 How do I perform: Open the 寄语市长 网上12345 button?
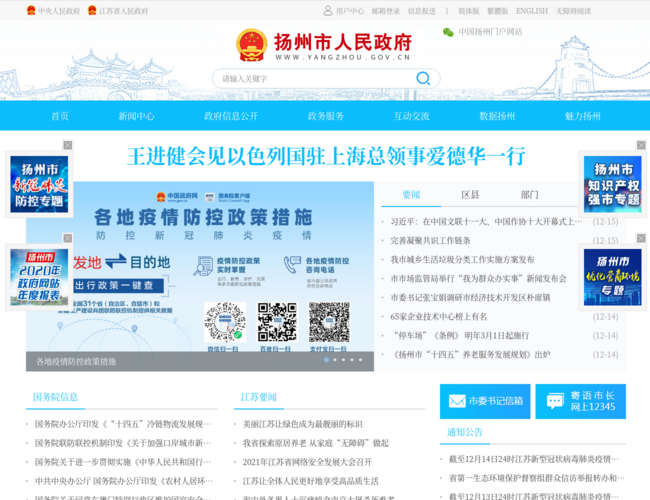click(x=580, y=401)
